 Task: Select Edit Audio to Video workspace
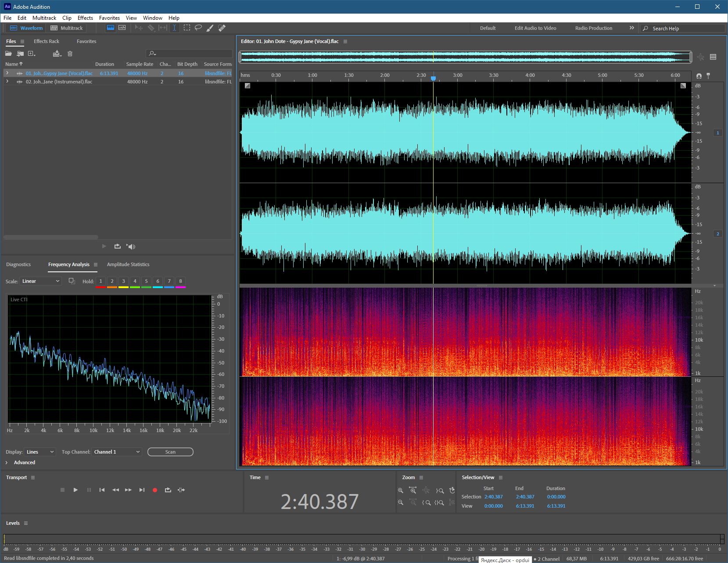[x=535, y=28]
